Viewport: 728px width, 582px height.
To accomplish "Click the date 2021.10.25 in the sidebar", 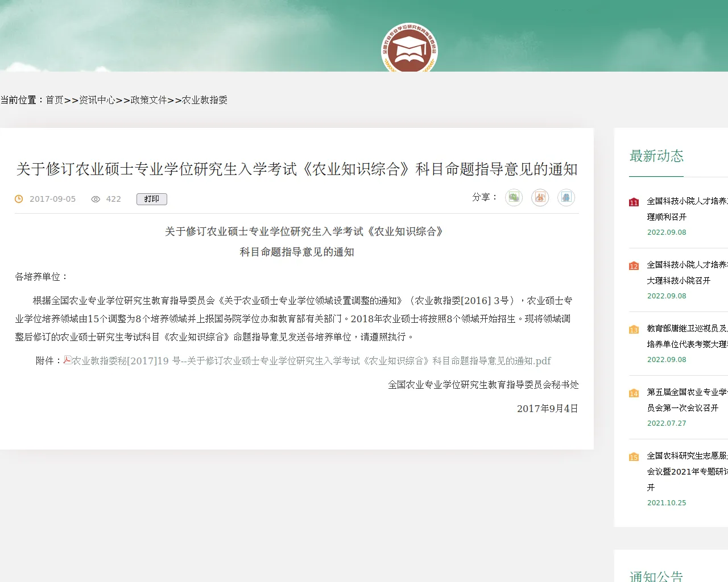I will (x=667, y=503).
